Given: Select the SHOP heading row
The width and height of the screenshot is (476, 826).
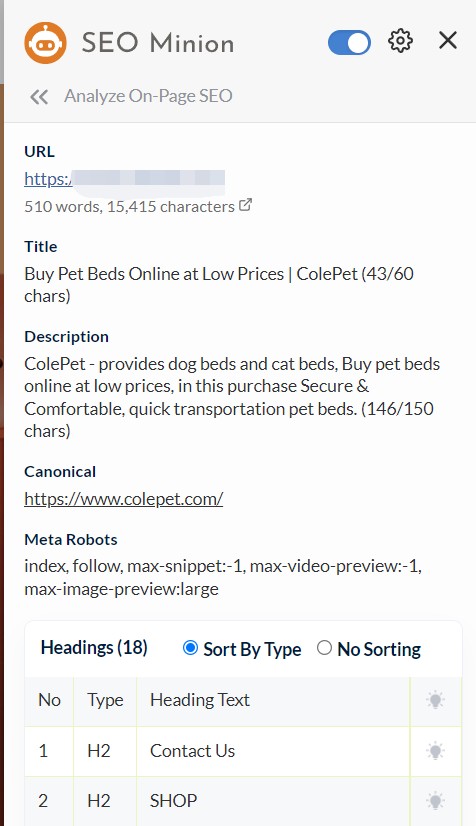Looking at the screenshot, I should 243,801.
